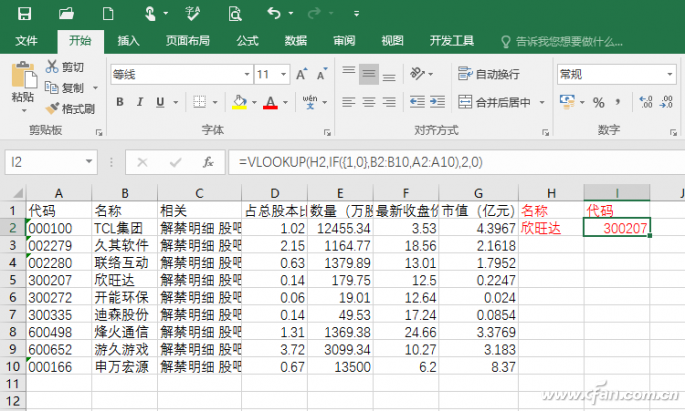Center text horizontally
The height and width of the screenshot is (411, 685).
369,102
